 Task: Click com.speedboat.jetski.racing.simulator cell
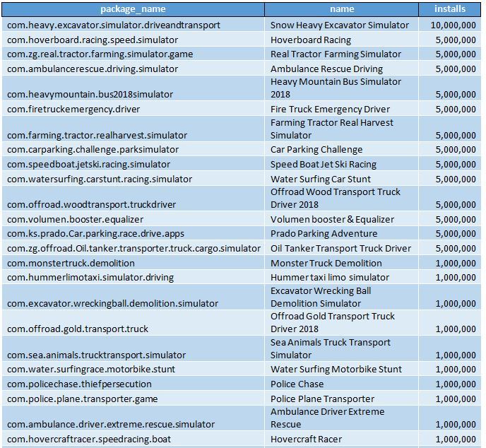pos(133,164)
